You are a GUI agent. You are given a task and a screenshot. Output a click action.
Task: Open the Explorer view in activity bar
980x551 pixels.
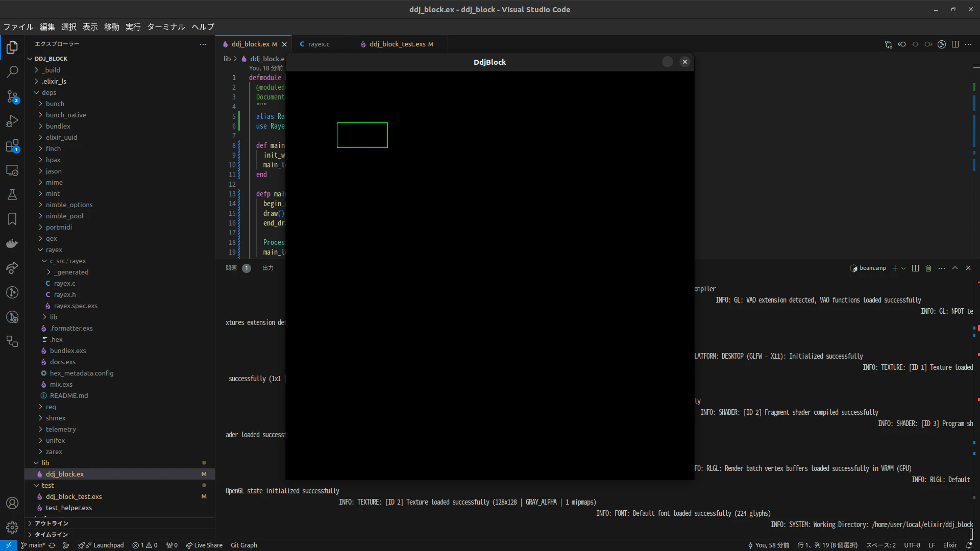coord(12,47)
